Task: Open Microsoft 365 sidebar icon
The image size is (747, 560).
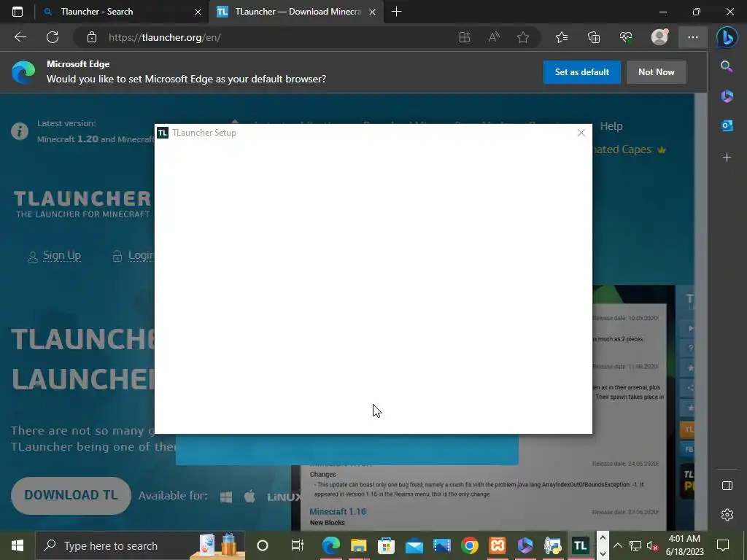Action: [x=727, y=96]
